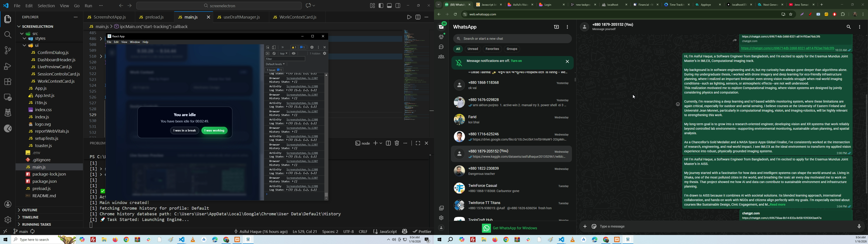Toggle the DevTools live expression eye
Image resolution: width=868 pixels, height=244 pixels.
coord(294,54)
